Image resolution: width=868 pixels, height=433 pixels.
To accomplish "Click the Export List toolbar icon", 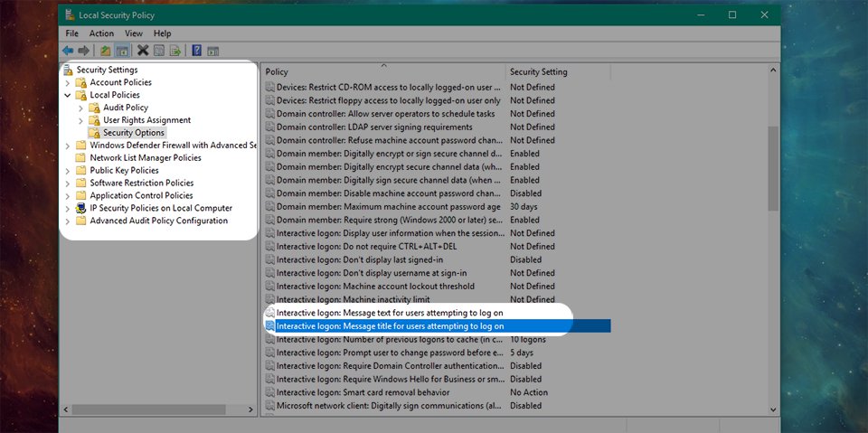I will (175, 51).
